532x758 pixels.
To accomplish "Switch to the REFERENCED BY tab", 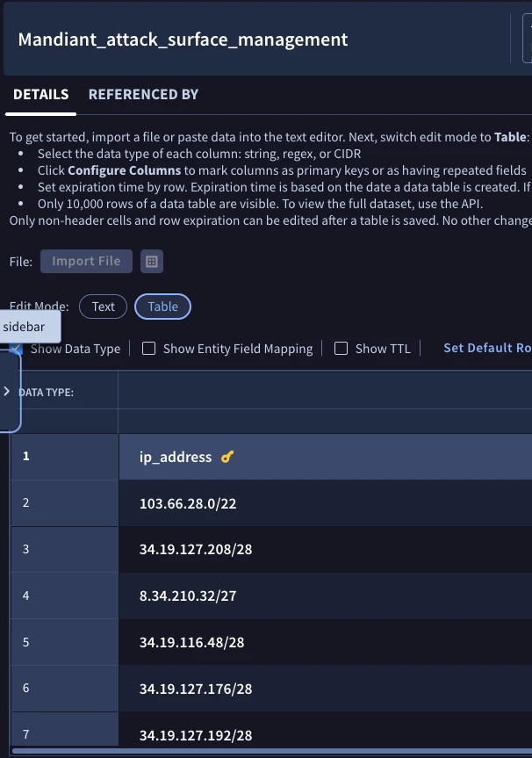I will [143, 94].
